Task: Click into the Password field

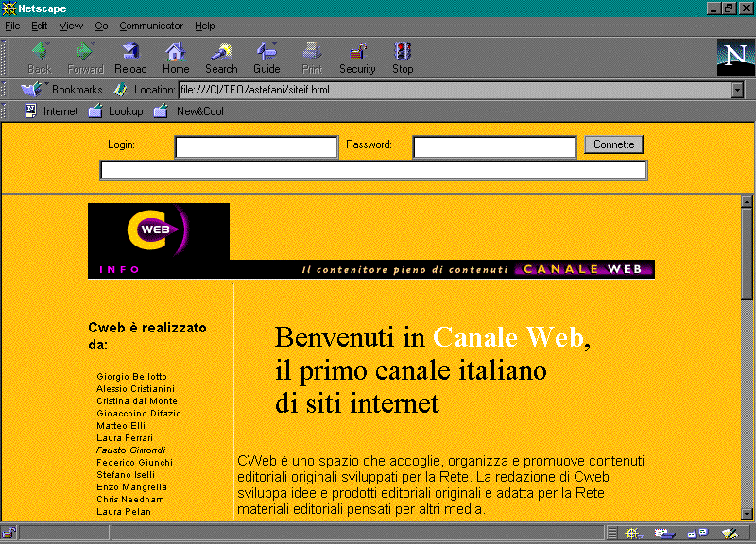Action: pyautogui.click(x=494, y=147)
